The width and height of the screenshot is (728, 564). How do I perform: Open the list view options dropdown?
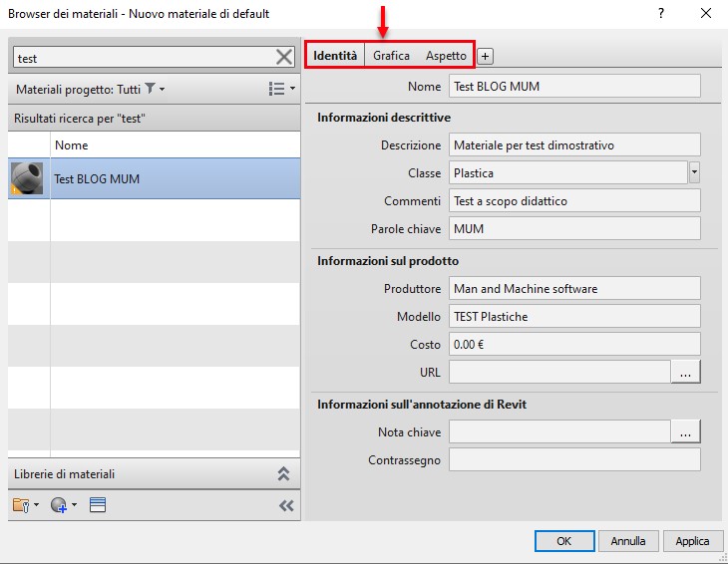point(281,89)
